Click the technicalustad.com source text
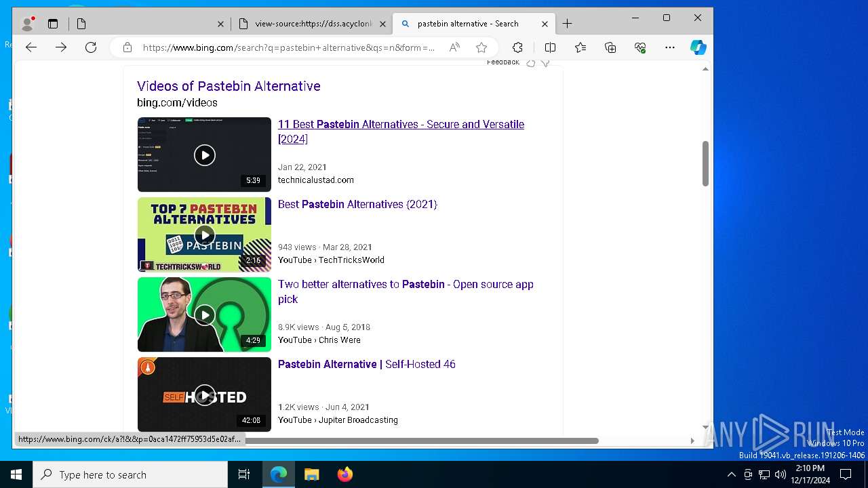 pyautogui.click(x=316, y=180)
